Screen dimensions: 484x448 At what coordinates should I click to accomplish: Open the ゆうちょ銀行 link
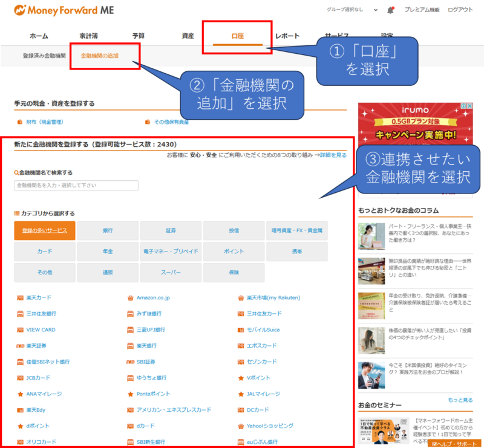click(x=152, y=378)
